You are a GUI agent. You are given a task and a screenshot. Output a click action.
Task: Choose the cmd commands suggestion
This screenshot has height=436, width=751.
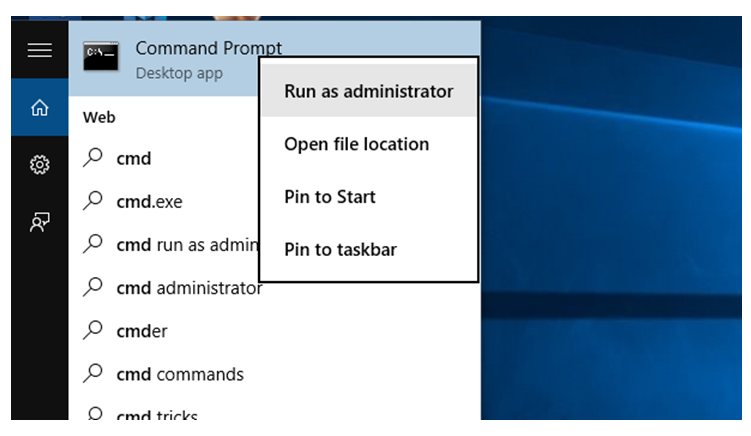pyautogui.click(x=180, y=374)
